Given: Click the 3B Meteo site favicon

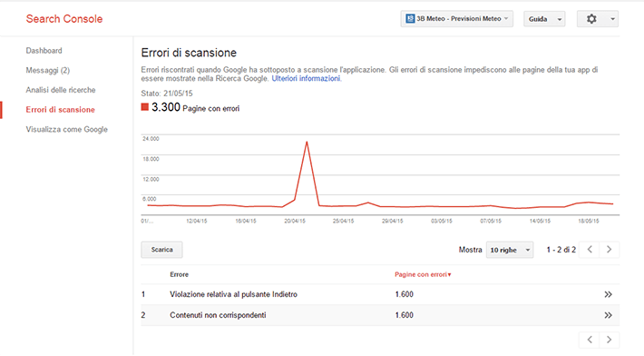Looking at the screenshot, I should coord(410,18).
